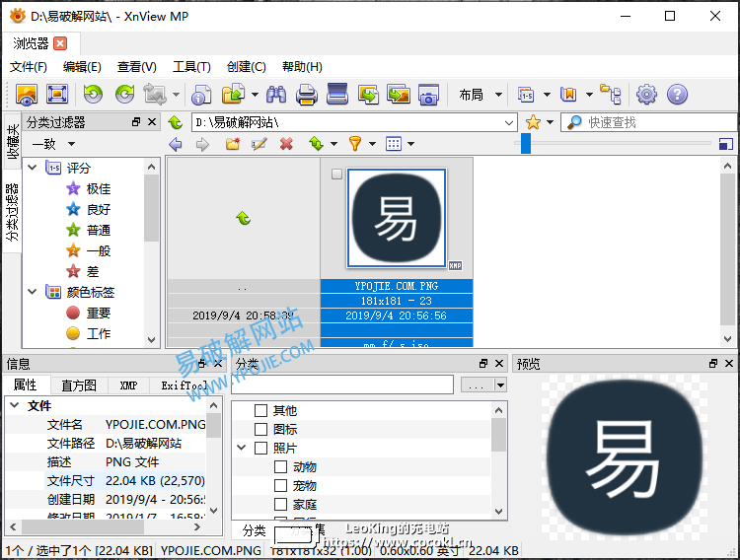The width and height of the screenshot is (740, 560).
Task: Open the 查看(V) menu
Action: click(136, 67)
